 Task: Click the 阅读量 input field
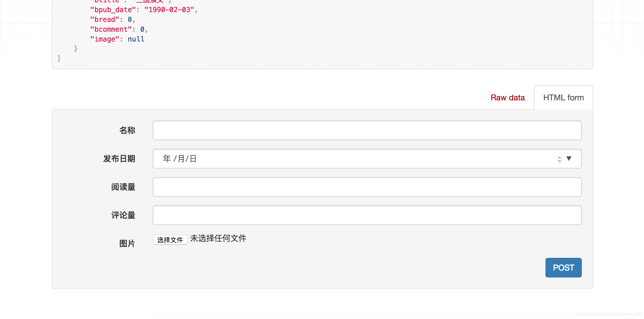pyautogui.click(x=368, y=187)
